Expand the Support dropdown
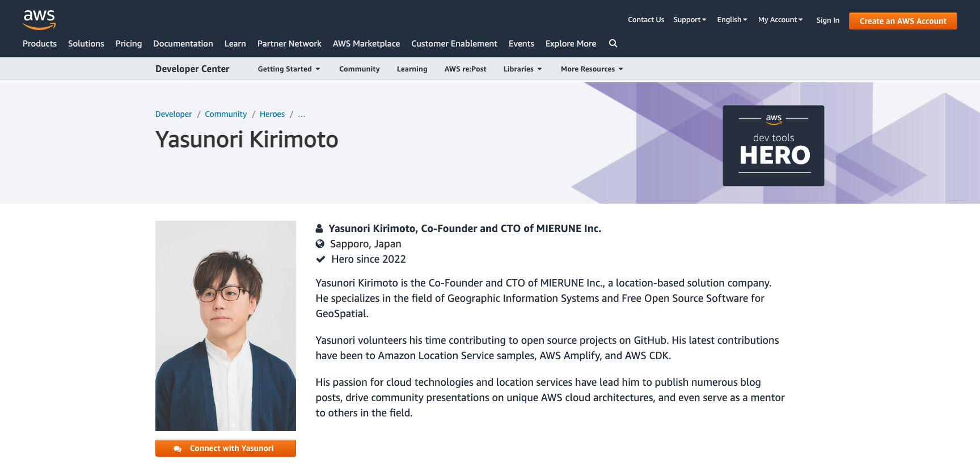Image resolution: width=980 pixels, height=476 pixels. pos(690,20)
